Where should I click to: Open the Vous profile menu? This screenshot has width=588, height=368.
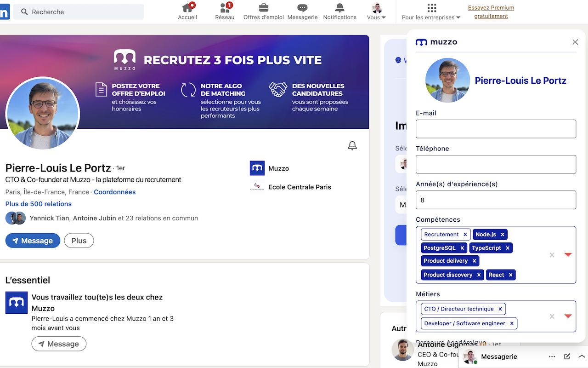click(377, 11)
